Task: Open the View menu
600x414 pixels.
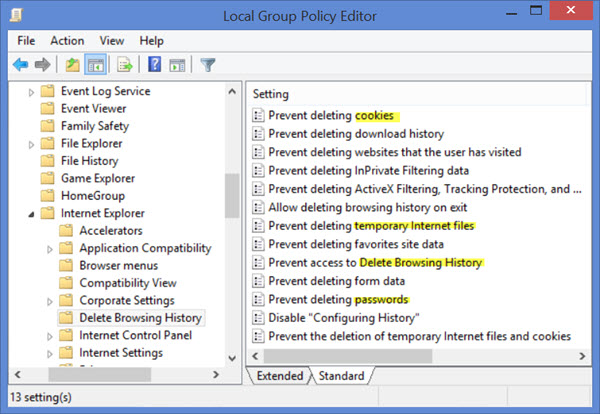Action: click(x=112, y=41)
